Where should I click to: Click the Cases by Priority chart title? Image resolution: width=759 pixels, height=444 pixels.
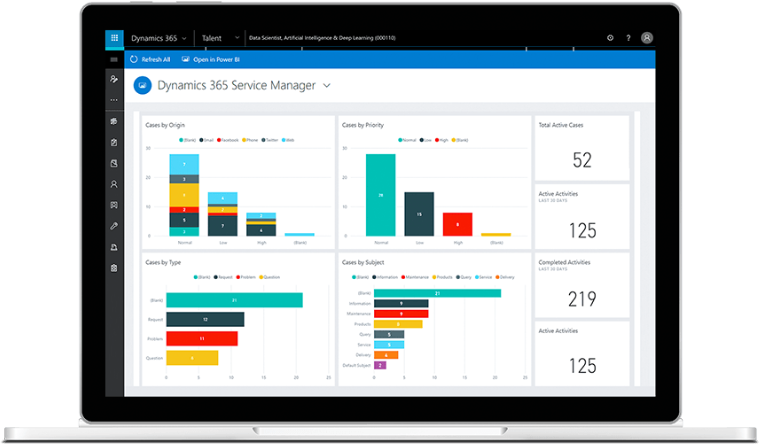(363, 125)
